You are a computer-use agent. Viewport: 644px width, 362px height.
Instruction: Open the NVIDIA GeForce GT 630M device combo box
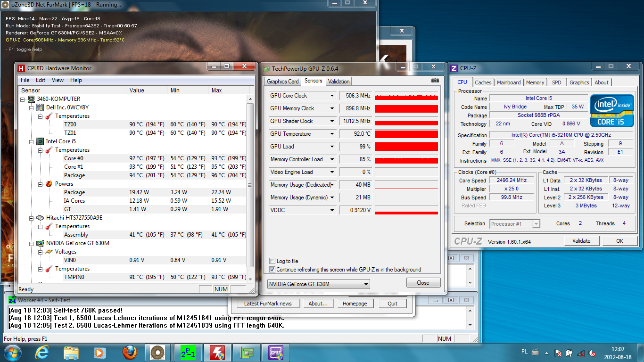click(318, 284)
